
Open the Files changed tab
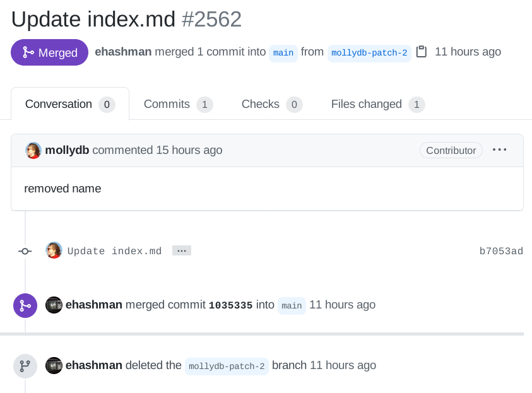point(377,104)
